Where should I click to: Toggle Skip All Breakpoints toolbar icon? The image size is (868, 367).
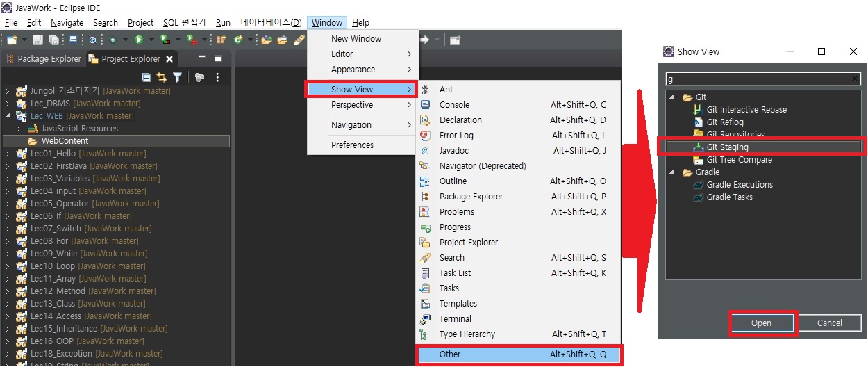pos(92,40)
